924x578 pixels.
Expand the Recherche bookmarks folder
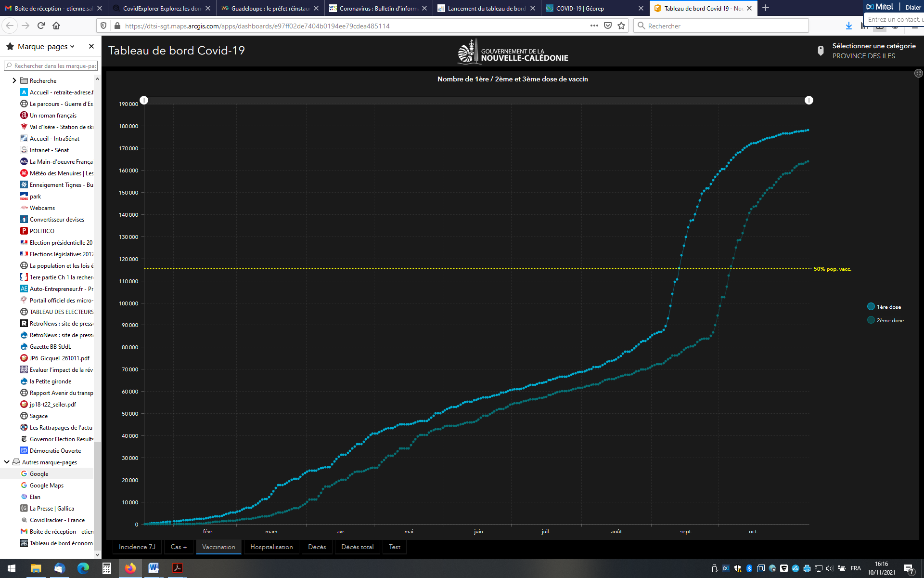click(x=14, y=80)
